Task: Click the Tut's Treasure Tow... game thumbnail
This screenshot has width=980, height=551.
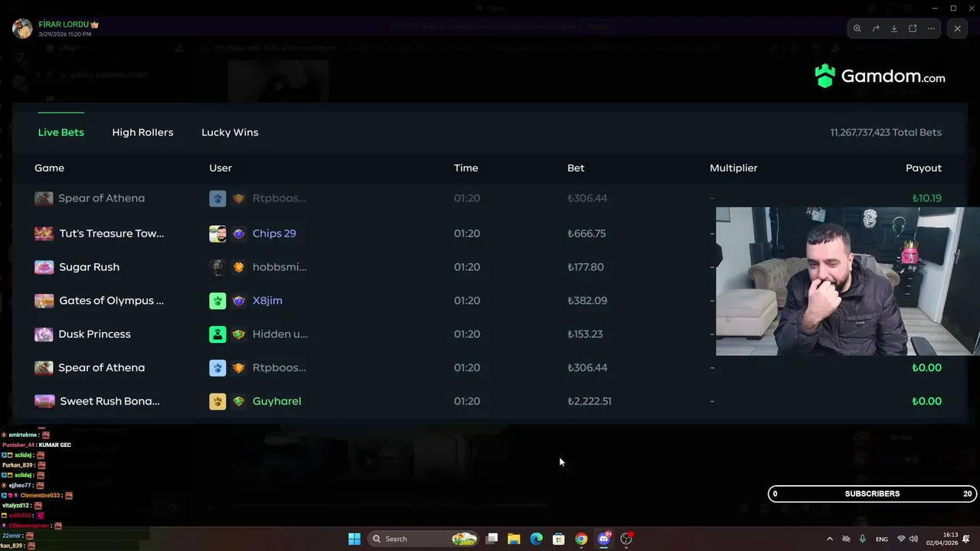Action: (44, 233)
